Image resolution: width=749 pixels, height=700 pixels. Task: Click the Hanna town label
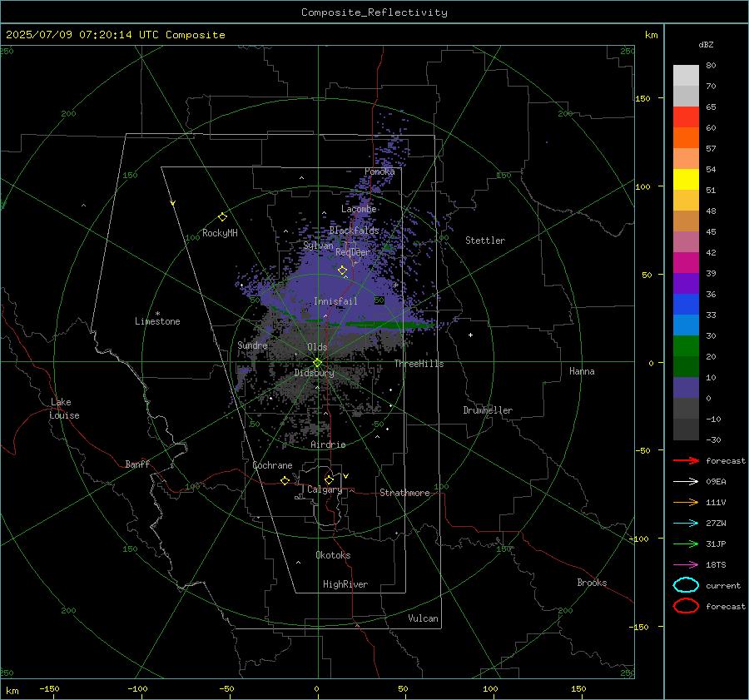coord(582,371)
